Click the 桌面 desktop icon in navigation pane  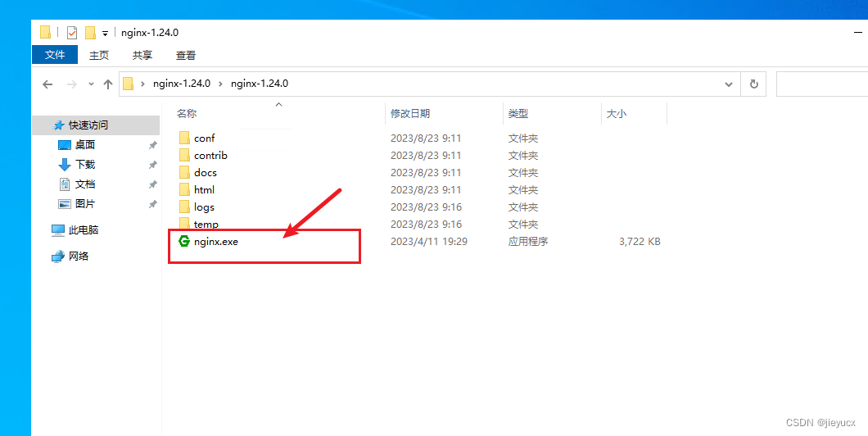65,145
